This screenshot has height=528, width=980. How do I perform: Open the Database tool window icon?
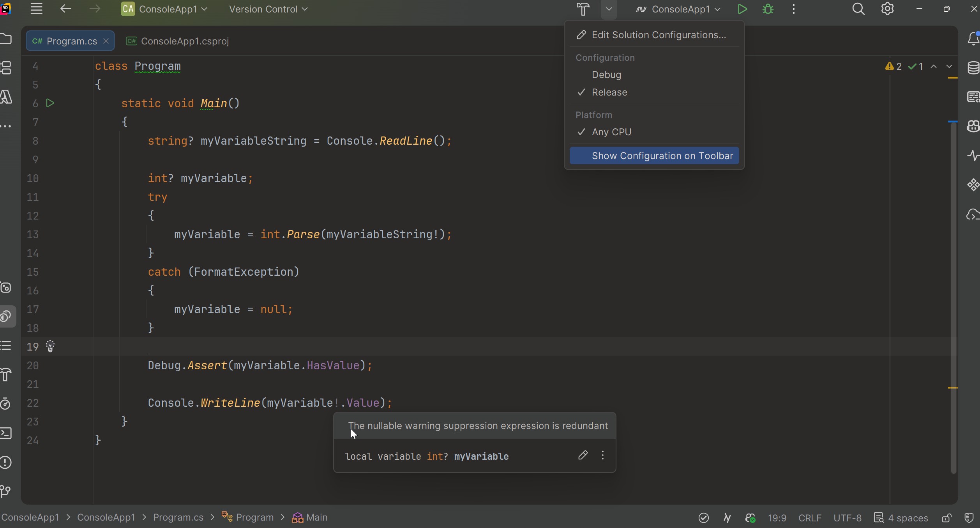(x=973, y=68)
